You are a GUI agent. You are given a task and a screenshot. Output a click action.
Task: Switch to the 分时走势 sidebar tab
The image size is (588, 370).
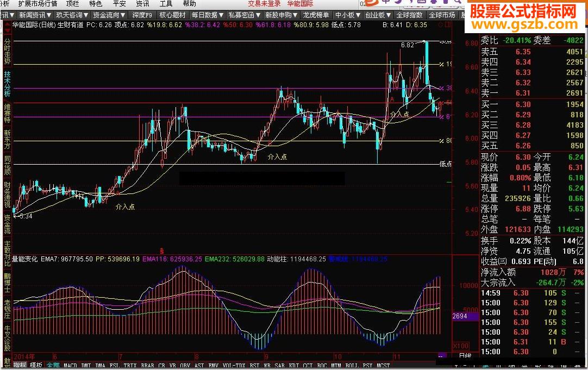pos(7,52)
